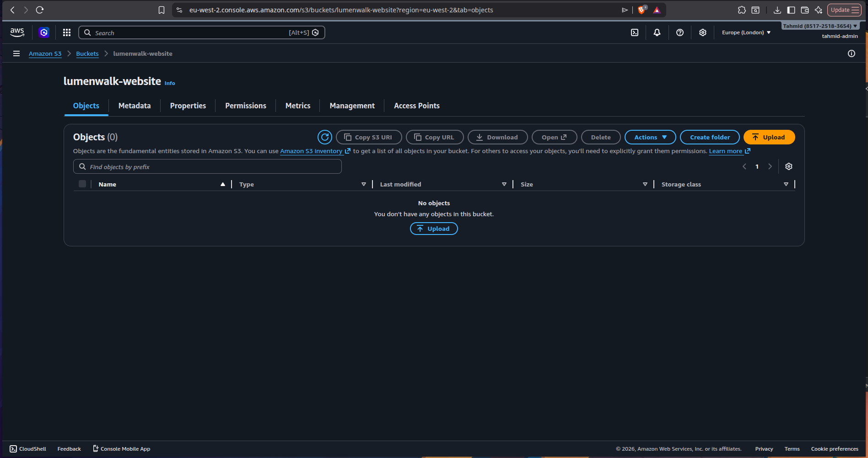The image size is (868, 458).
Task: Go to previous page of objects
Action: point(744,166)
